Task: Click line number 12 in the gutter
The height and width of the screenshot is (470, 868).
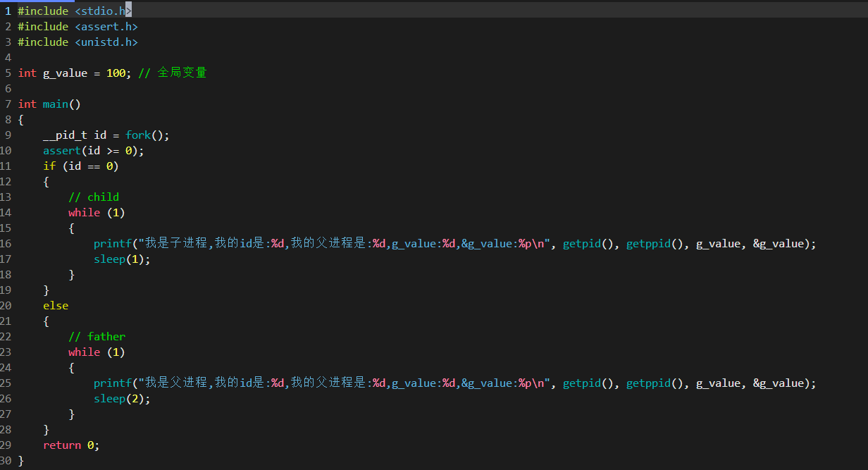Action: 6,182
